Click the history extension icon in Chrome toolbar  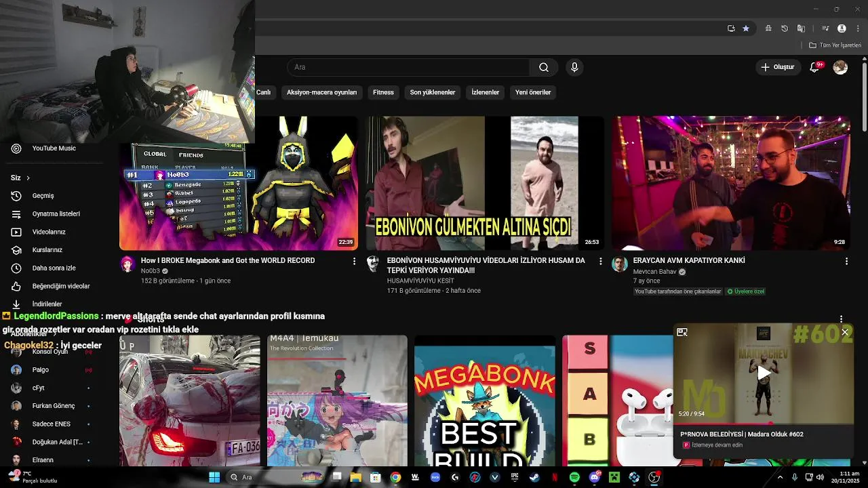click(x=785, y=28)
